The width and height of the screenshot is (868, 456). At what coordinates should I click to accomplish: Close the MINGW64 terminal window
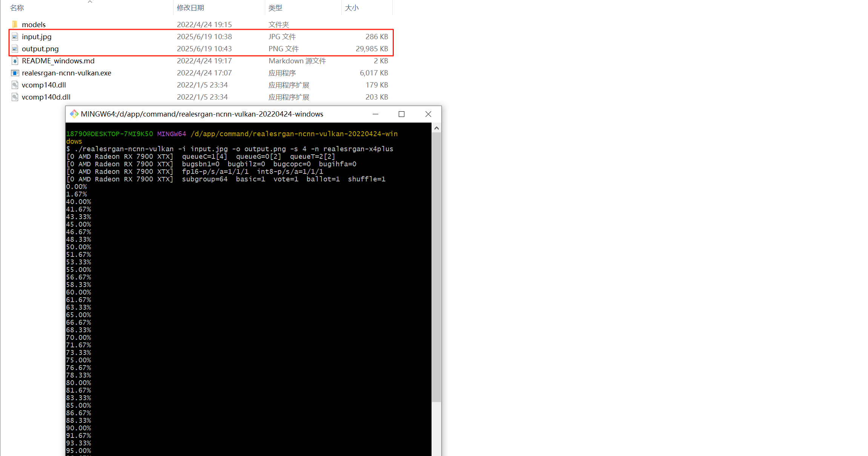[428, 114]
